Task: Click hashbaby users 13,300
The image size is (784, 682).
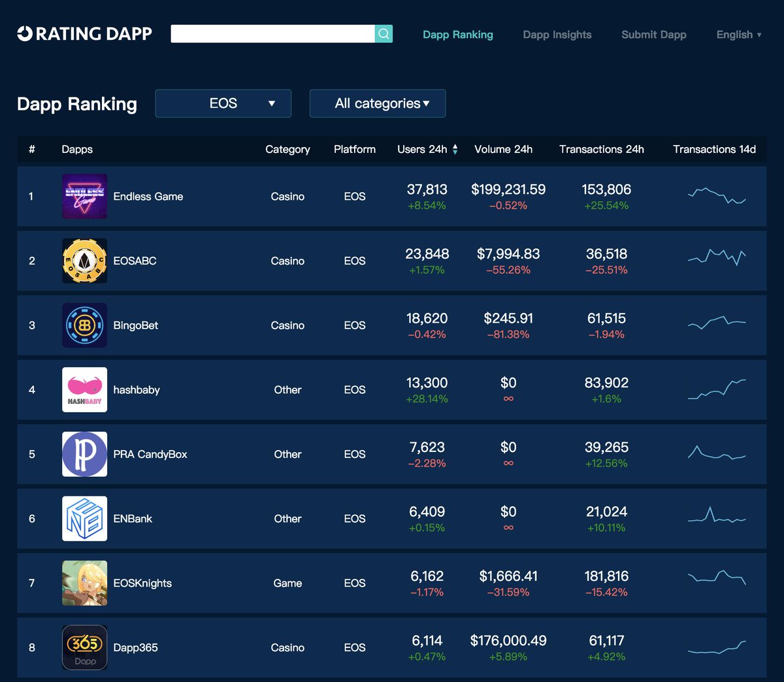Action: point(427,383)
